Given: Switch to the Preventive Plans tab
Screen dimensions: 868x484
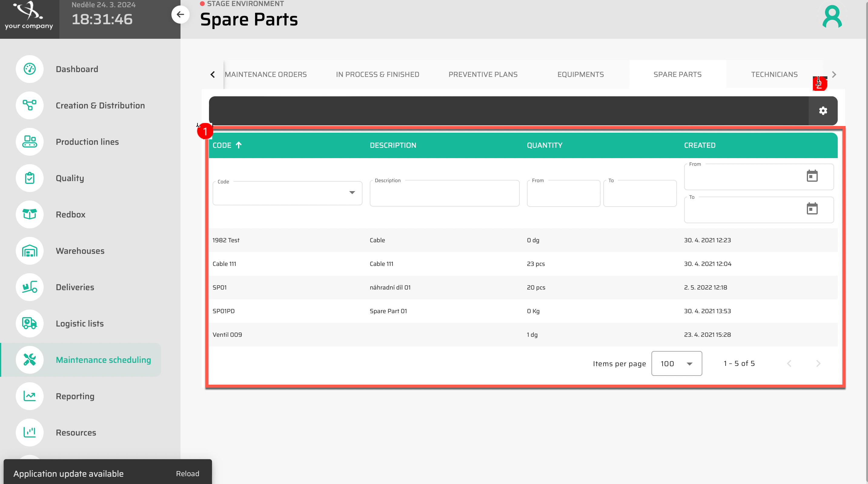Looking at the screenshot, I should click(482, 75).
